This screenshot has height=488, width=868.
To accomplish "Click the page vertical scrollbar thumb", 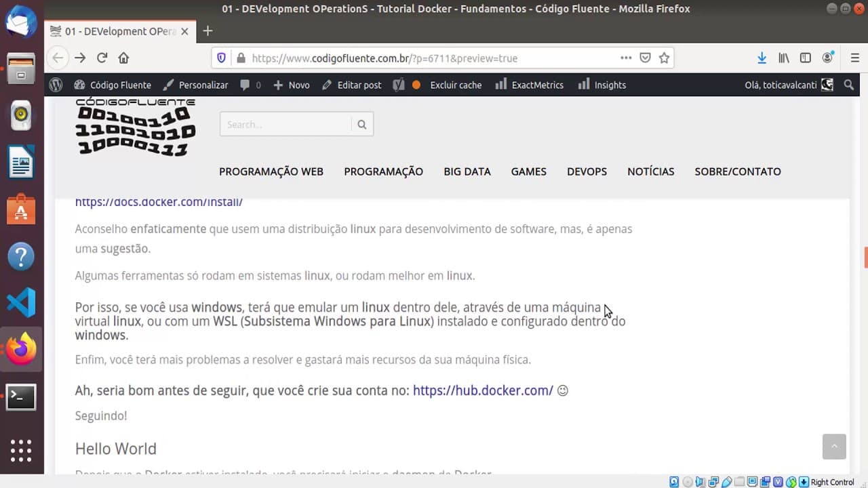I will [x=865, y=258].
